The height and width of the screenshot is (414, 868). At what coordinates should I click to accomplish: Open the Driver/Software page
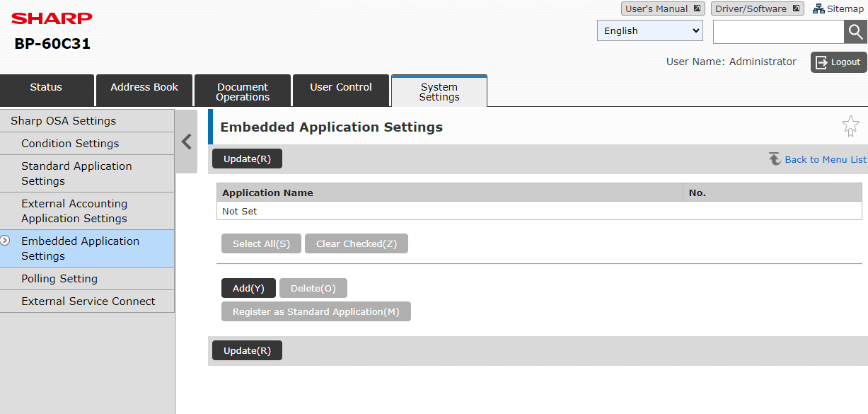(757, 9)
